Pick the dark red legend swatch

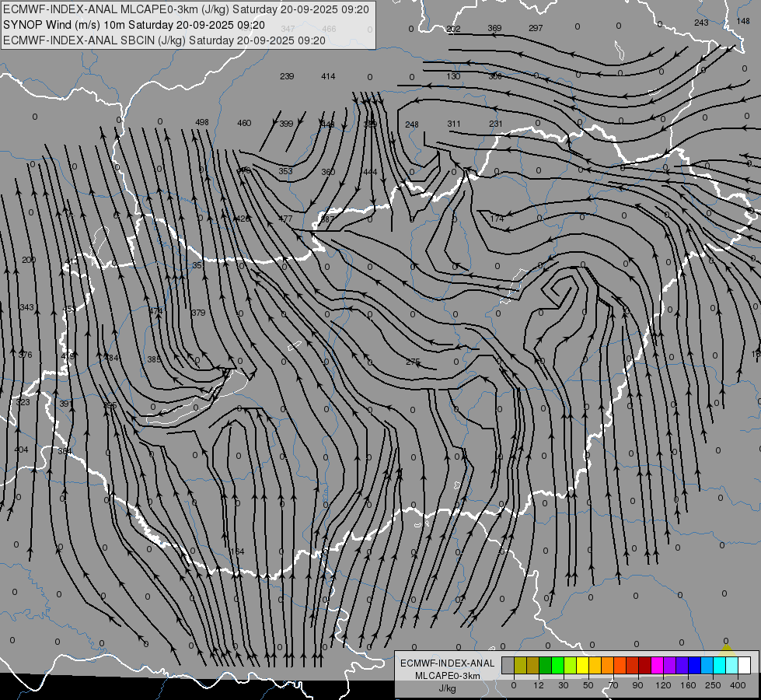tap(645, 666)
